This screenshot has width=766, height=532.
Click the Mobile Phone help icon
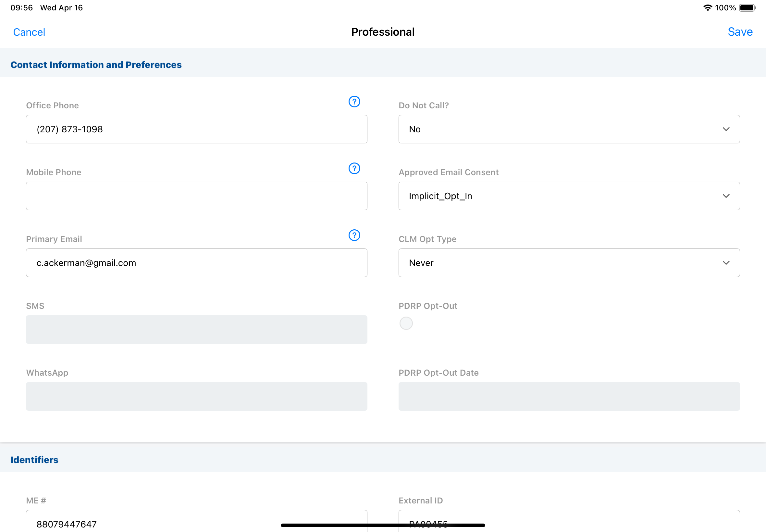tap(354, 168)
